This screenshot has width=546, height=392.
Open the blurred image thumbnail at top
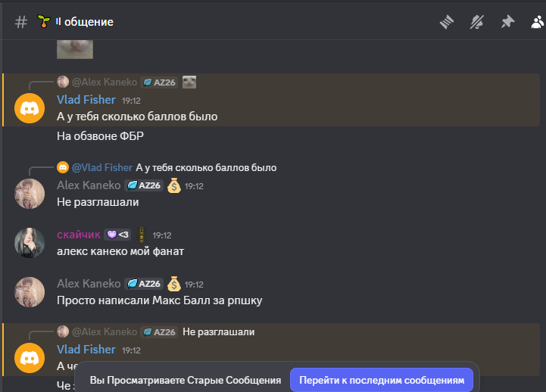(x=76, y=49)
